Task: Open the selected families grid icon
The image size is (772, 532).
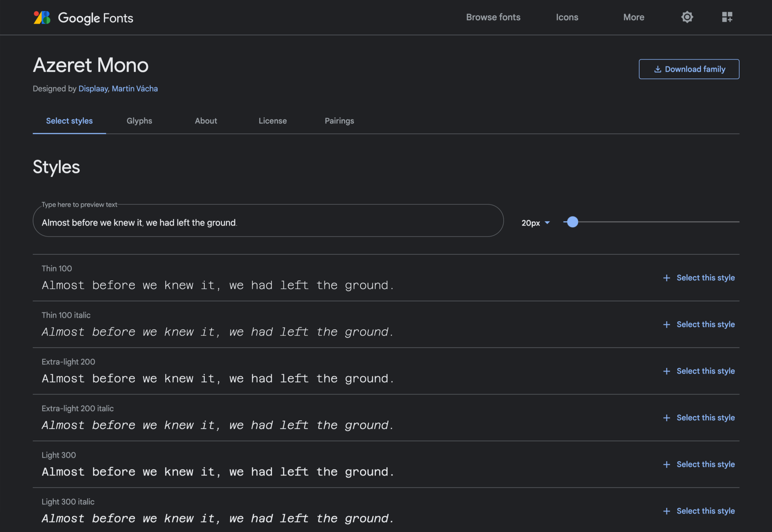Action: tap(727, 17)
